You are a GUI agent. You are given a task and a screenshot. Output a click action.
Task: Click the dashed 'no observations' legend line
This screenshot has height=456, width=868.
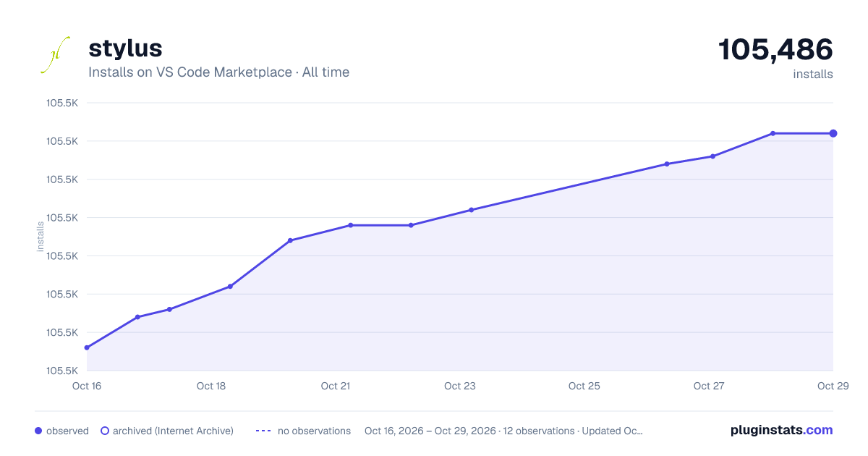(x=263, y=431)
